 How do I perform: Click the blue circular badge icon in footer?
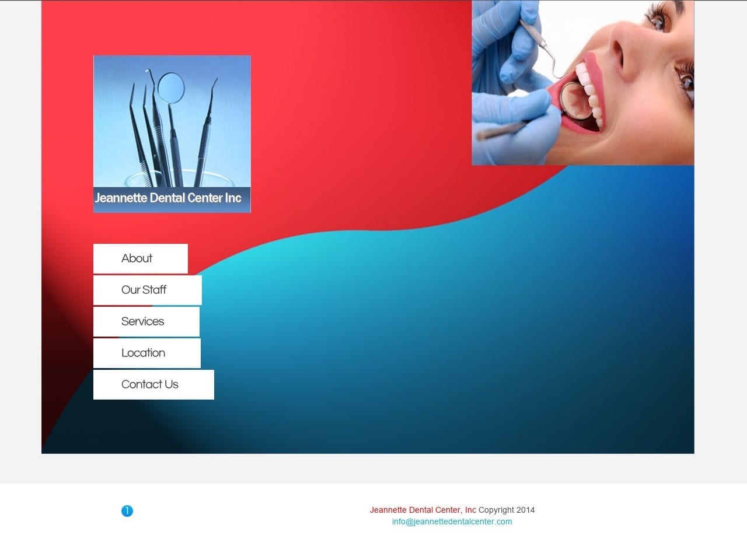(x=127, y=511)
